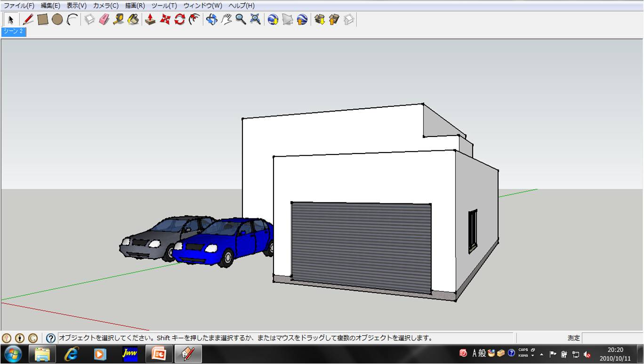Select the Tape Measure tool
644x364 pixels.
119,19
